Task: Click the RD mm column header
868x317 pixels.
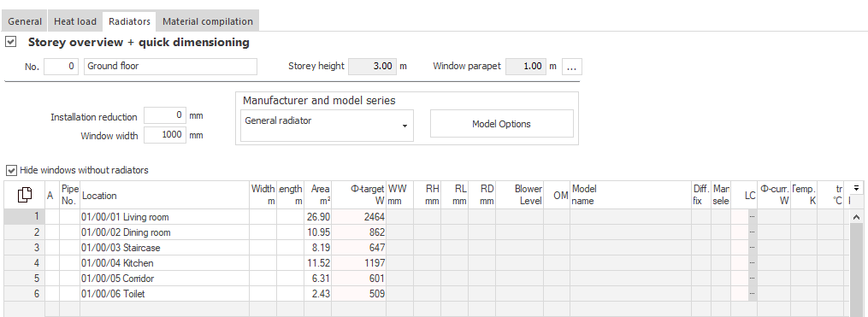Action: 482,196
